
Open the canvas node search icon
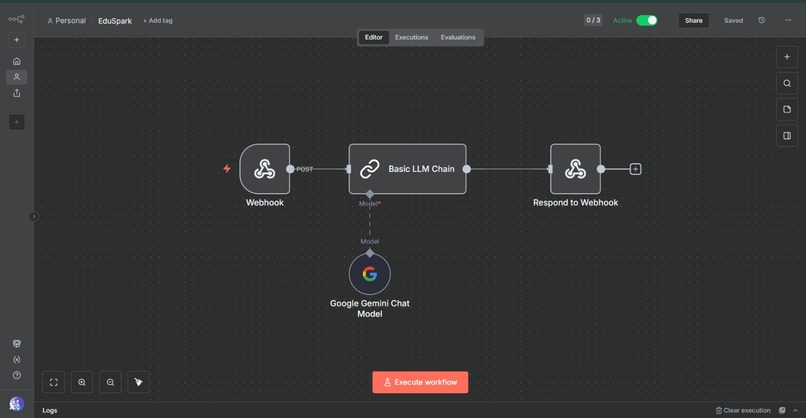pos(786,83)
